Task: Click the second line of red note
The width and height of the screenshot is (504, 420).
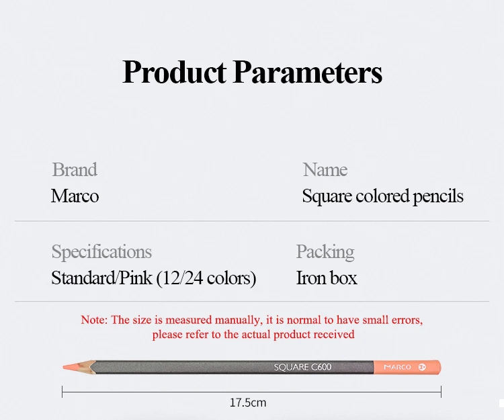Action: [253, 335]
